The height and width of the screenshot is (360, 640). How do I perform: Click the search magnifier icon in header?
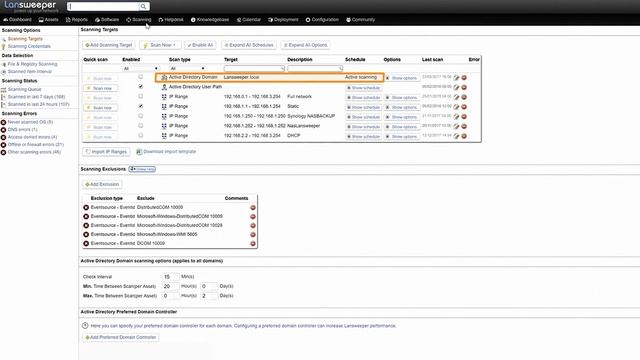tap(143, 7)
